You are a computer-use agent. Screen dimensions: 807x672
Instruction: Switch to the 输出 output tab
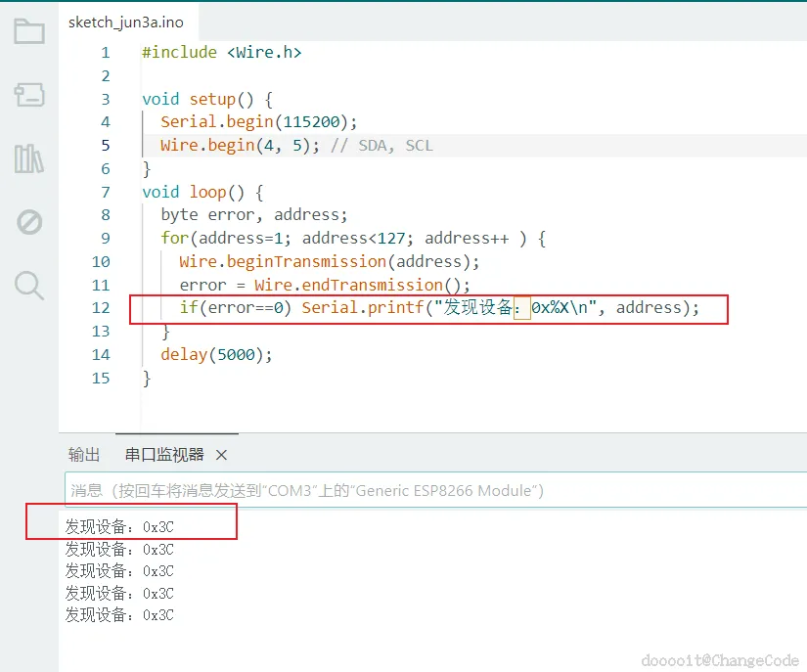tap(84, 454)
